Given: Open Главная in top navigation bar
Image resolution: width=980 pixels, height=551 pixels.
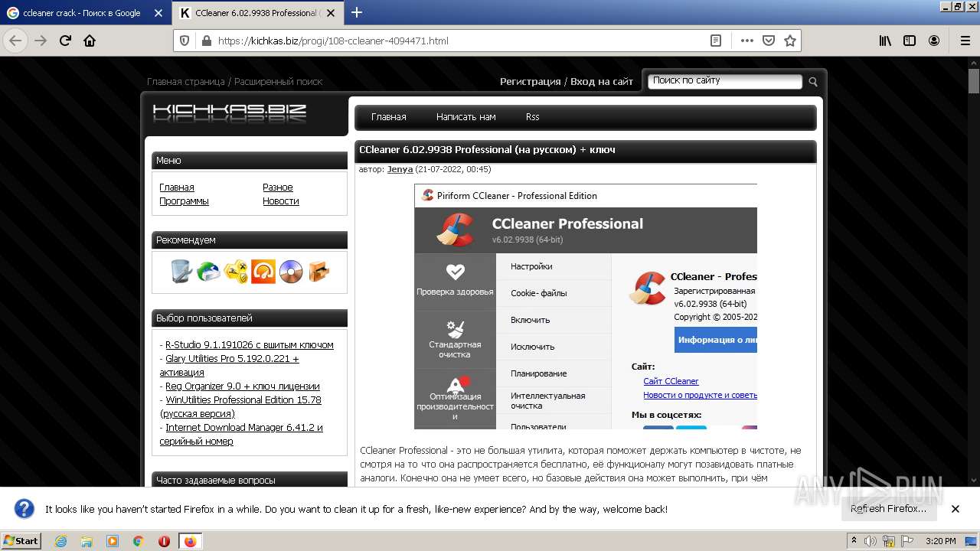Looking at the screenshot, I should (388, 117).
